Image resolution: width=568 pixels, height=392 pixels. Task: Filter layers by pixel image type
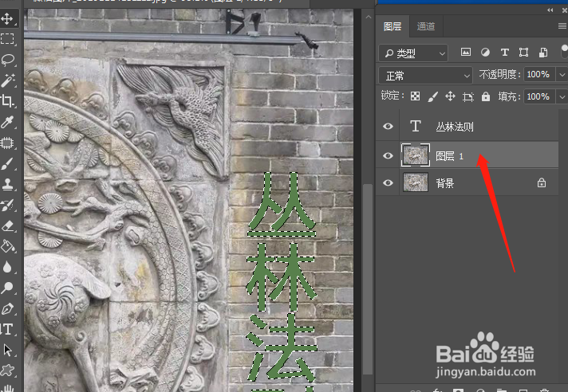coord(466,53)
